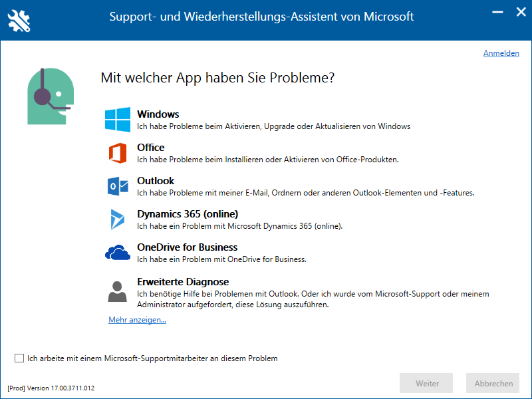Click the support agent headset icon
The height and width of the screenshot is (399, 532).
click(x=49, y=96)
